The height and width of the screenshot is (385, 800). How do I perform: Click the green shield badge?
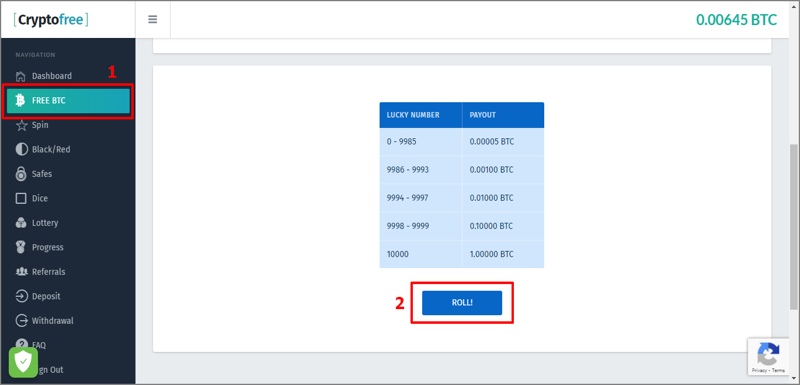point(23,362)
